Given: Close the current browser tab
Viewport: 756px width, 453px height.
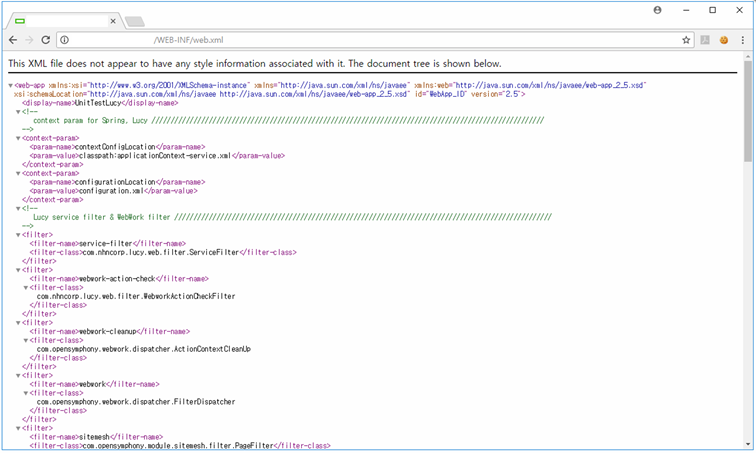Looking at the screenshot, I should 113,21.
